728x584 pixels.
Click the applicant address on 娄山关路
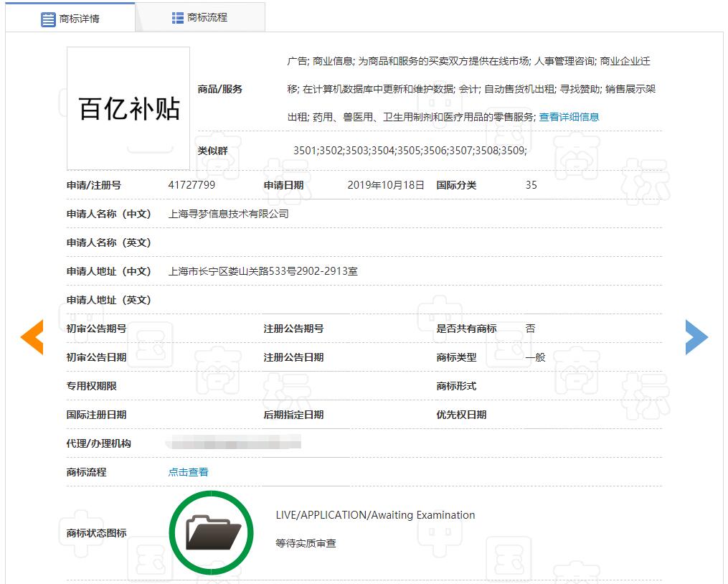click(263, 271)
